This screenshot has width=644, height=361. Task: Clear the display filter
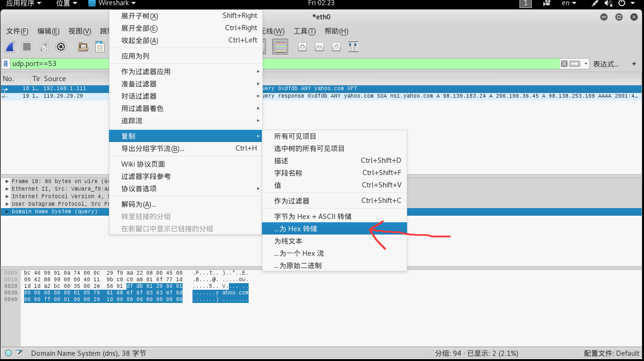[x=564, y=64]
